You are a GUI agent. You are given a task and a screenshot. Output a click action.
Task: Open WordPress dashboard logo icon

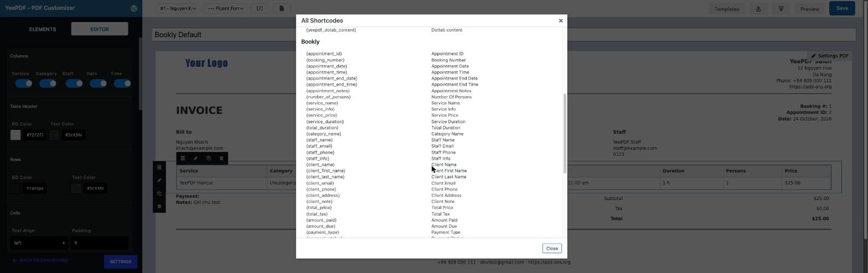pyautogui.click(x=134, y=8)
